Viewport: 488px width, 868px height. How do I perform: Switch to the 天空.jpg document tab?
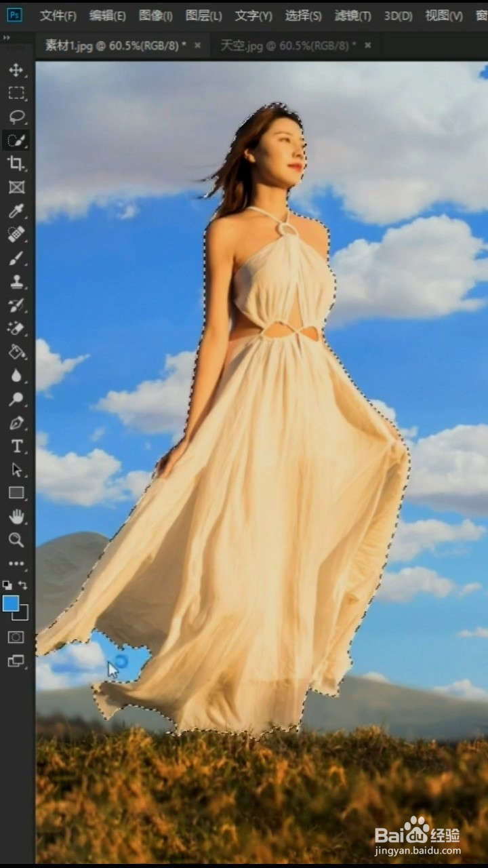(x=287, y=45)
